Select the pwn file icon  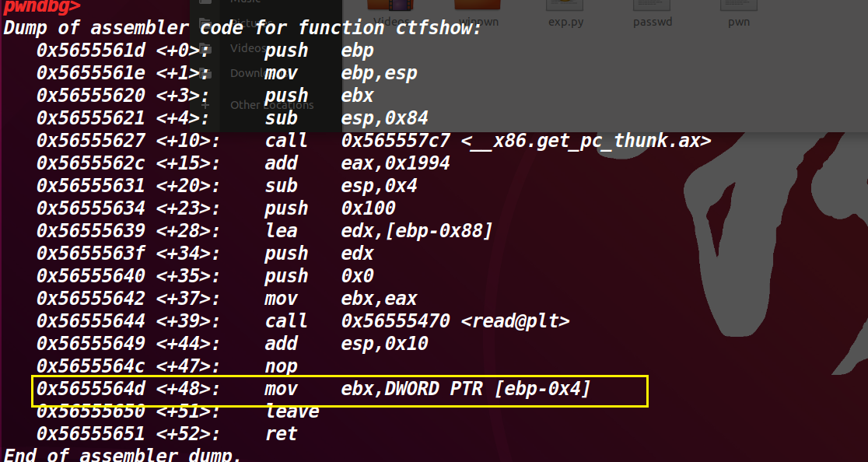[738, 8]
